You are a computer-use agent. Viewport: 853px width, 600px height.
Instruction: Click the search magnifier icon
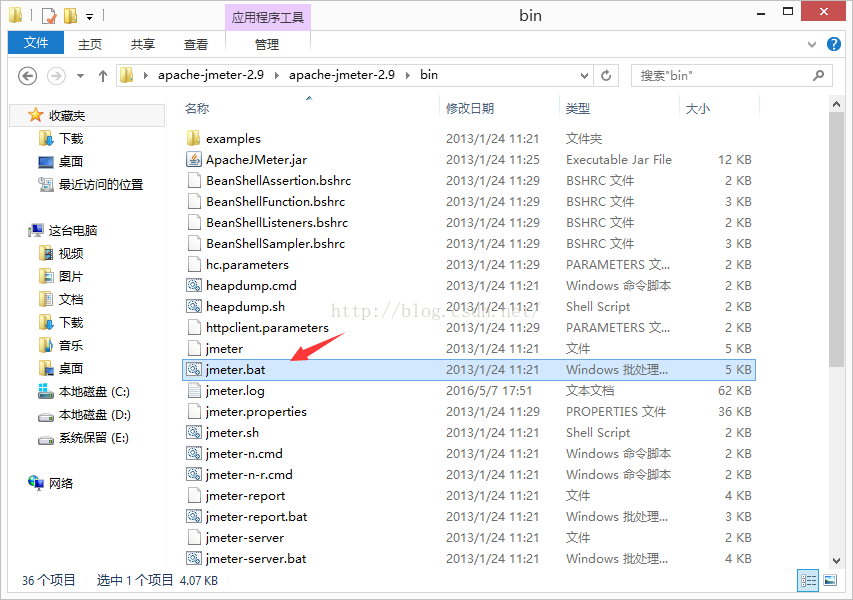(818, 75)
